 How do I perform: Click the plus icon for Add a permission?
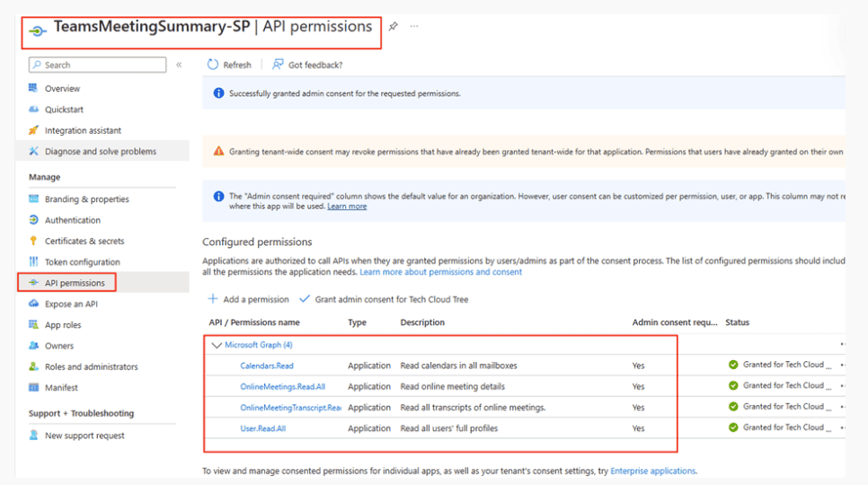tap(213, 299)
